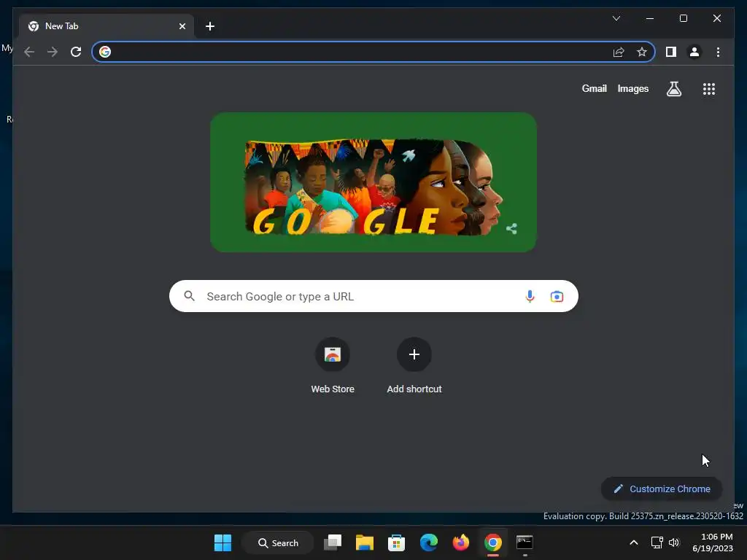Reload the current page
747x560 pixels.
tap(76, 52)
